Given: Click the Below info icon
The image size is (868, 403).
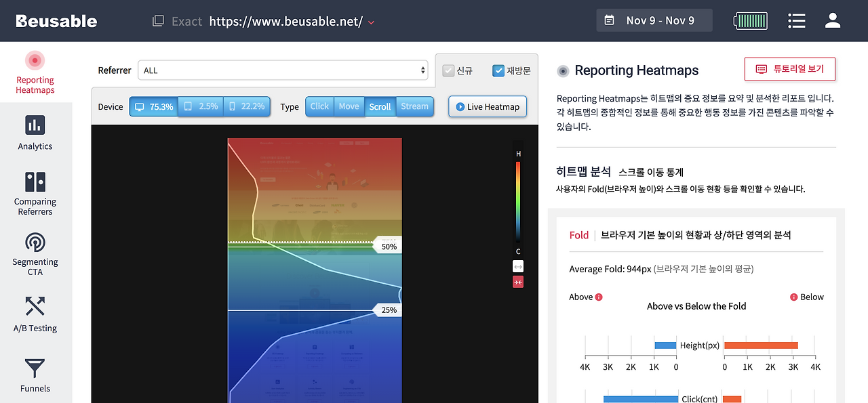Looking at the screenshot, I should (794, 297).
